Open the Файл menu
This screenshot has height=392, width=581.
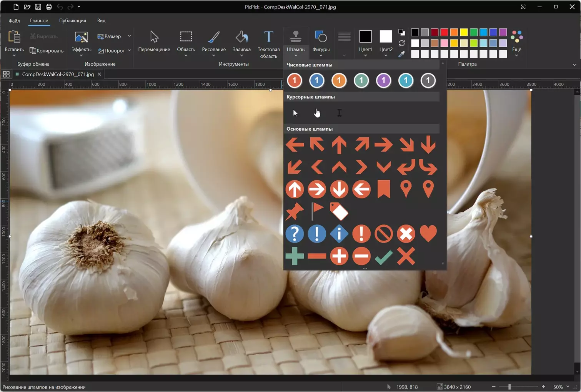(x=14, y=21)
